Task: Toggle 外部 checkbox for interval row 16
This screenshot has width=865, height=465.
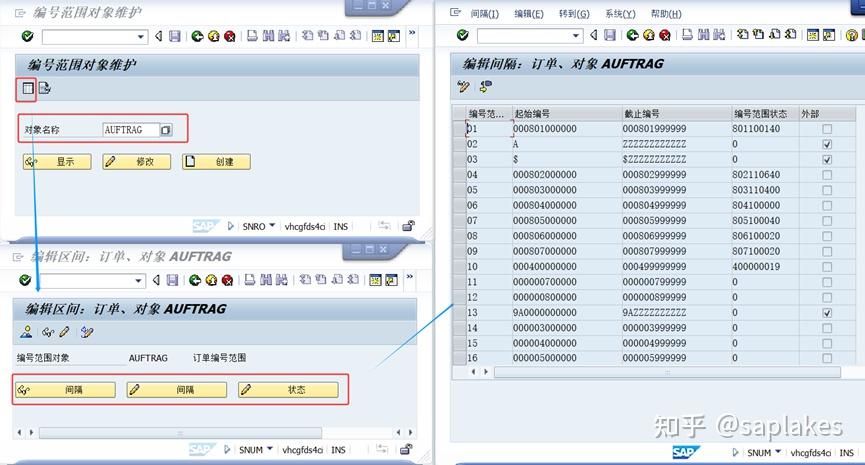Action: [x=826, y=359]
